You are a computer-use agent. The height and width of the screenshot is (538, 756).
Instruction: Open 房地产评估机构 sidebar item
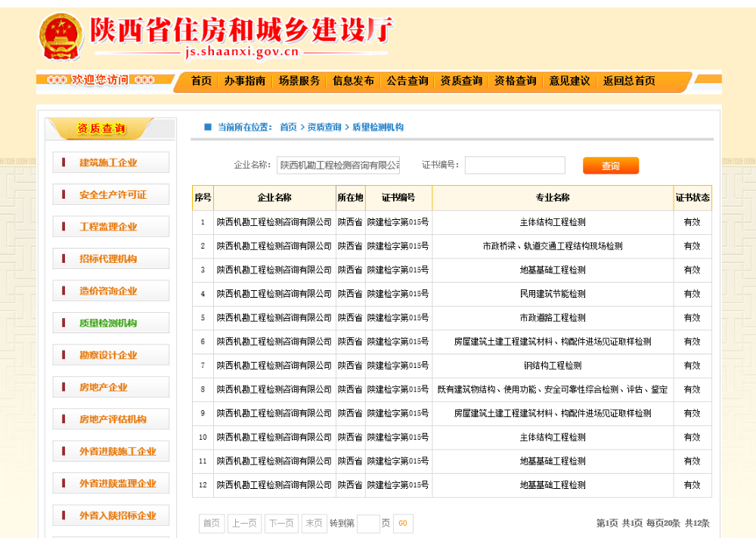[x=113, y=419]
